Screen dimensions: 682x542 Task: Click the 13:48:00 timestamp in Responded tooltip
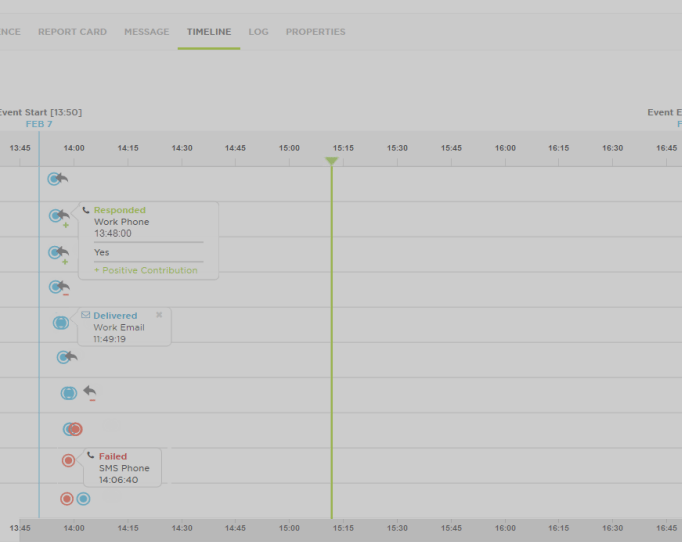tap(113, 234)
